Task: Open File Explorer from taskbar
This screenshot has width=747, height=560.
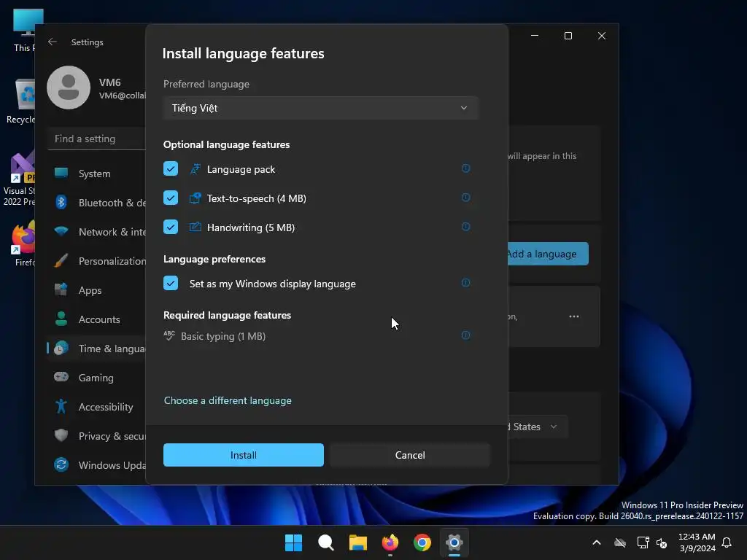Action: (357, 542)
